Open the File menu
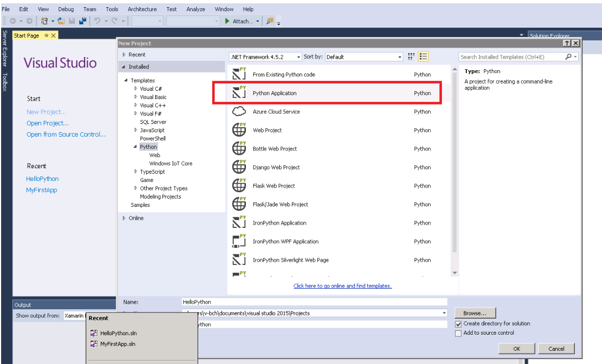This screenshot has height=364, width=602. tap(6, 9)
